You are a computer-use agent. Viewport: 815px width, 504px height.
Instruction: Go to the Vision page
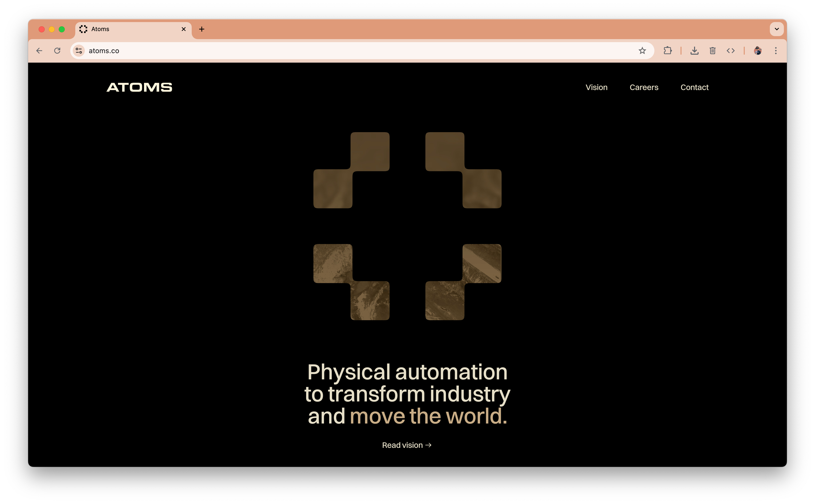(x=596, y=87)
